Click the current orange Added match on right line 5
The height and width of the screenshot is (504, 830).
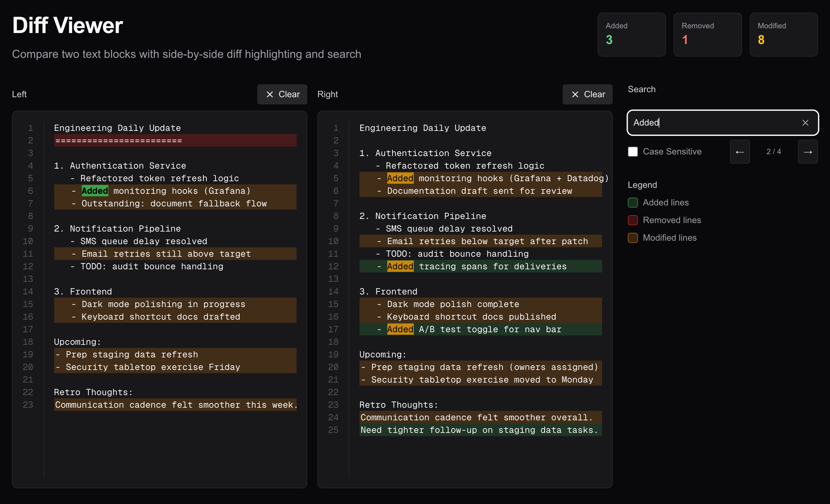click(x=400, y=178)
